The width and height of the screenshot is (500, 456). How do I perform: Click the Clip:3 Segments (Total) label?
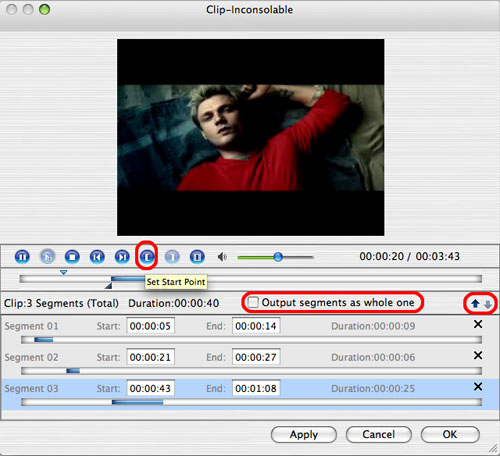(x=61, y=303)
